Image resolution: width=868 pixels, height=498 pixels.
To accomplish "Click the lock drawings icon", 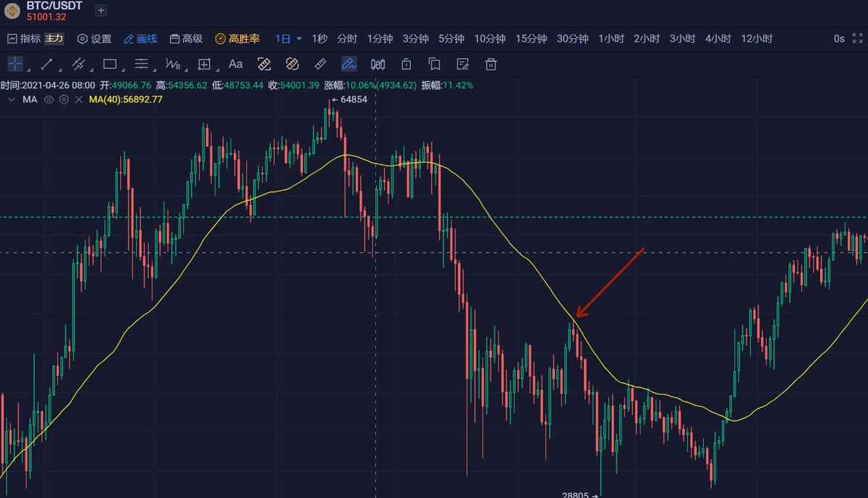I will (407, 64).
